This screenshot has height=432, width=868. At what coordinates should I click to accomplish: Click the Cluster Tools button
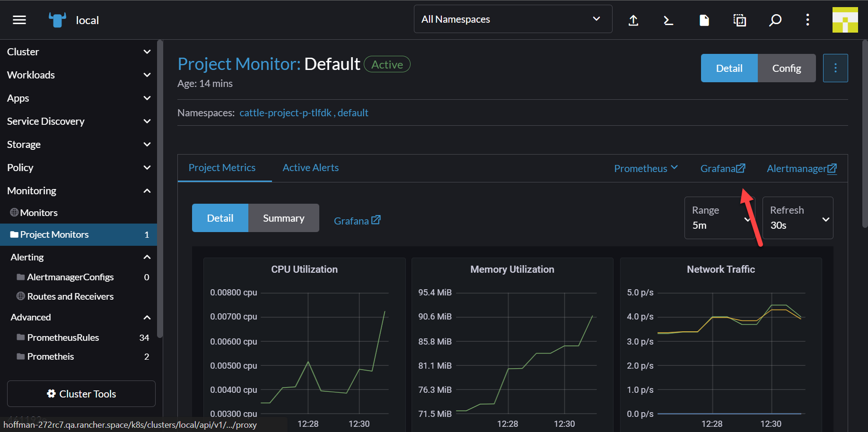click(x=81, y=393)
